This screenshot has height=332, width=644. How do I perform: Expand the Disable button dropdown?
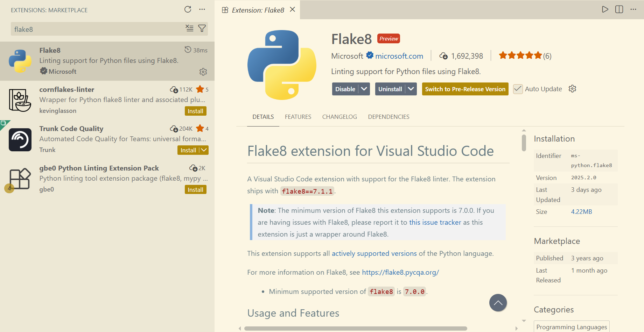pos(363,89)
